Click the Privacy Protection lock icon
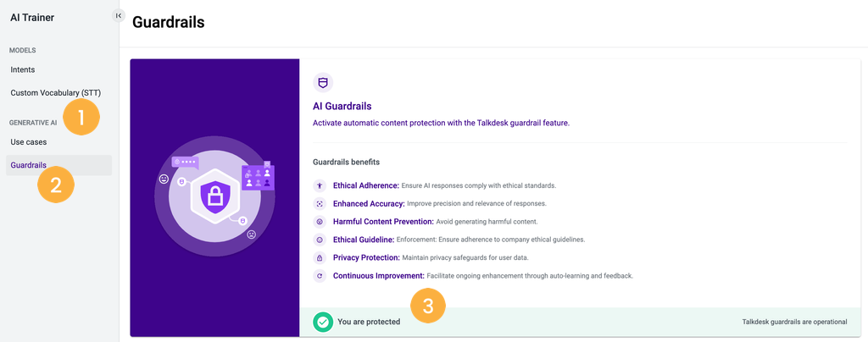Viewport: 868px width, 342px height. 320,257
